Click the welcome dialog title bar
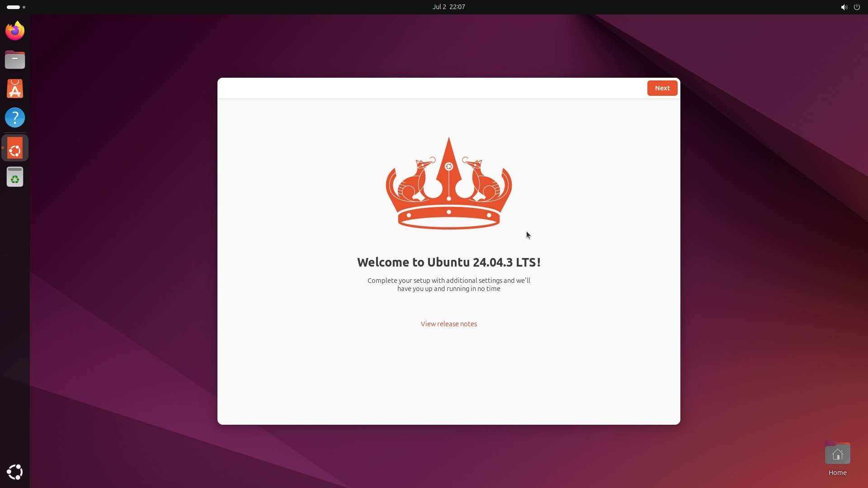This screenshot has height=488, width=868. pyautogui.click(x=407, y=88)
